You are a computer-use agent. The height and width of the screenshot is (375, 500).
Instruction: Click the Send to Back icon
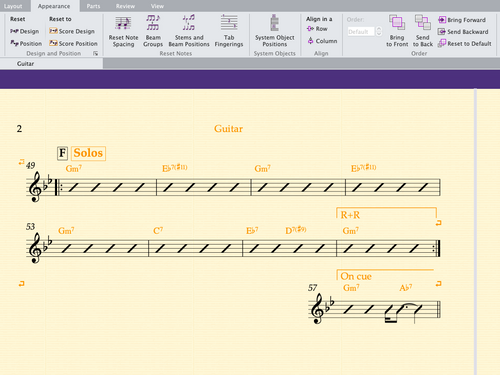point(422,23)
